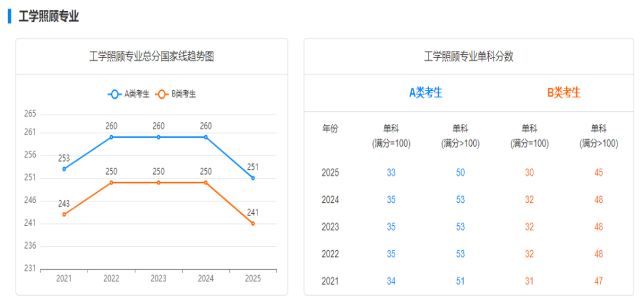644x305 pixels.
Task: Click the 2023 label on the chart x-axis
Action: coord(158,278)
